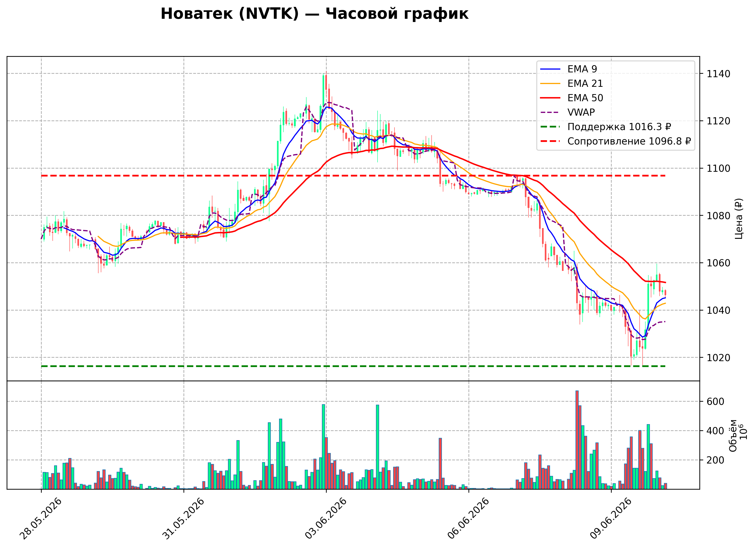Click the date label 09.06.2026
The image size is (756, 548).
coord(611,518)
